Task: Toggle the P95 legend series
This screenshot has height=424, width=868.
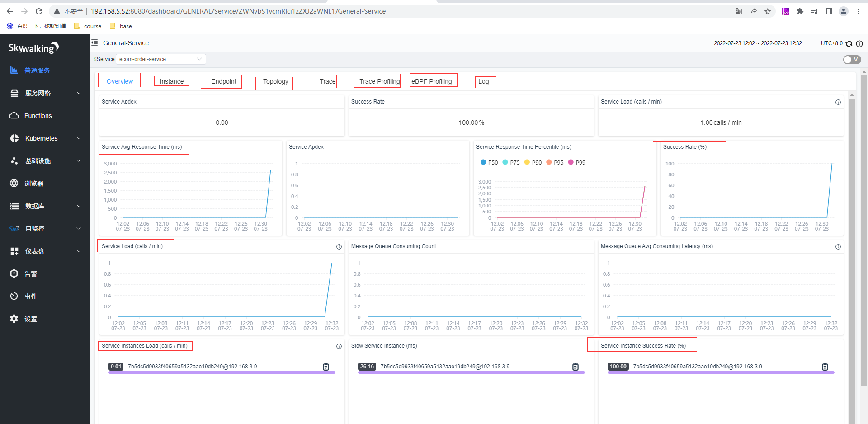Action: pos(555,162)
